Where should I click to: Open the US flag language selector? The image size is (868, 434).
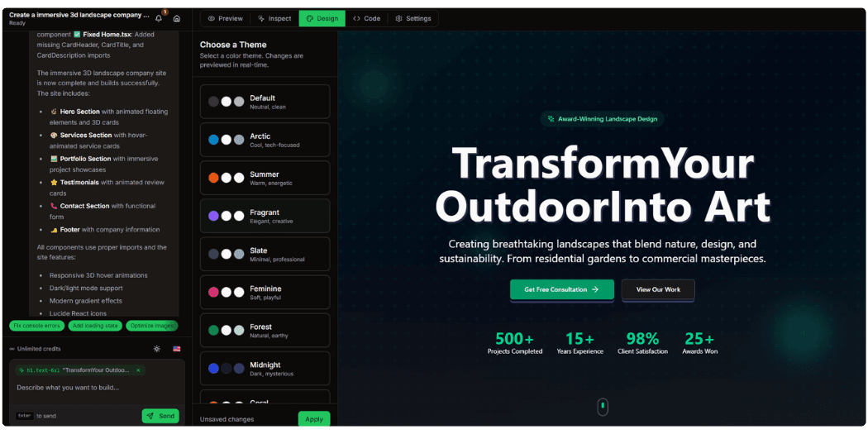176,349
